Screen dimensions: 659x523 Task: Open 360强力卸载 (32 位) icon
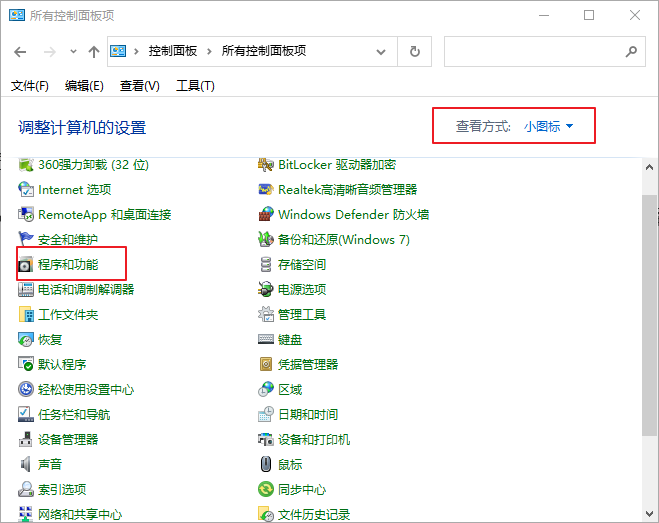(26, 164)
